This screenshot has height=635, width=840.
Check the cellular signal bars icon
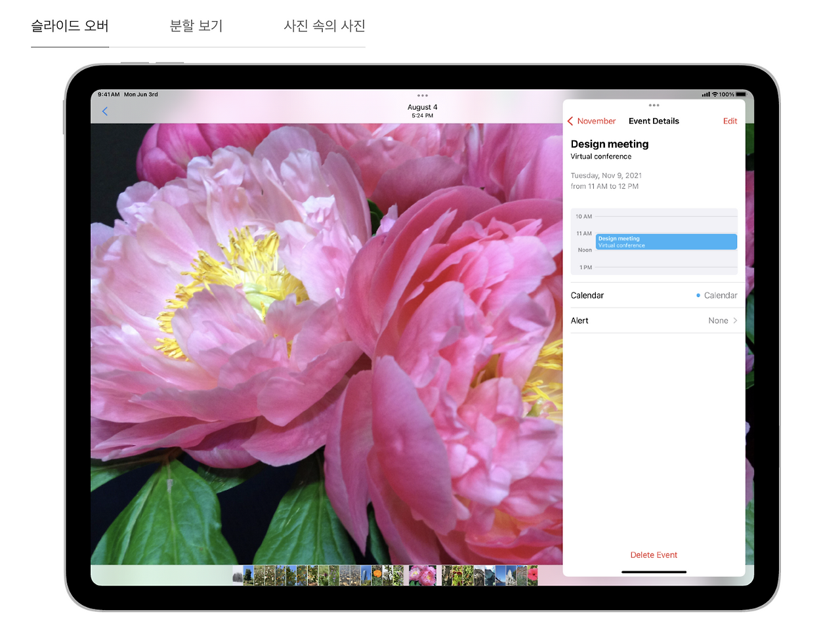[x=705, y=94]
